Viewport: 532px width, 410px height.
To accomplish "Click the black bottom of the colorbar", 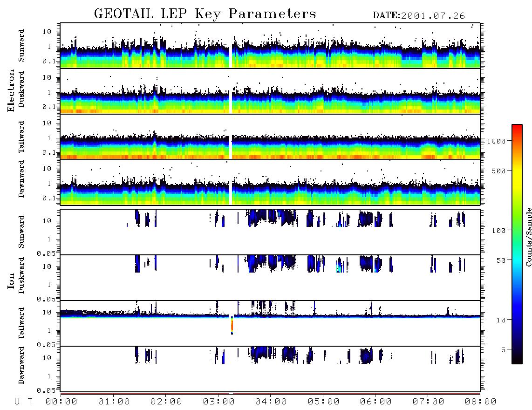I will coord(517,360).
